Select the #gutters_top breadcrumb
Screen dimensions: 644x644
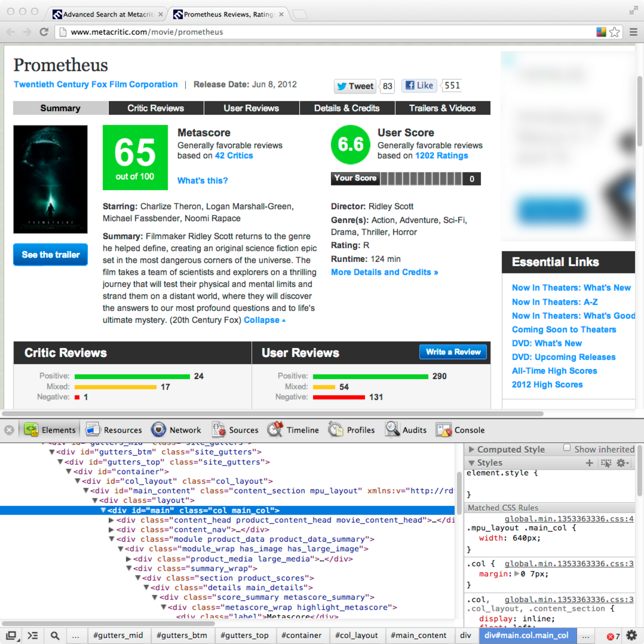point(244,636)
